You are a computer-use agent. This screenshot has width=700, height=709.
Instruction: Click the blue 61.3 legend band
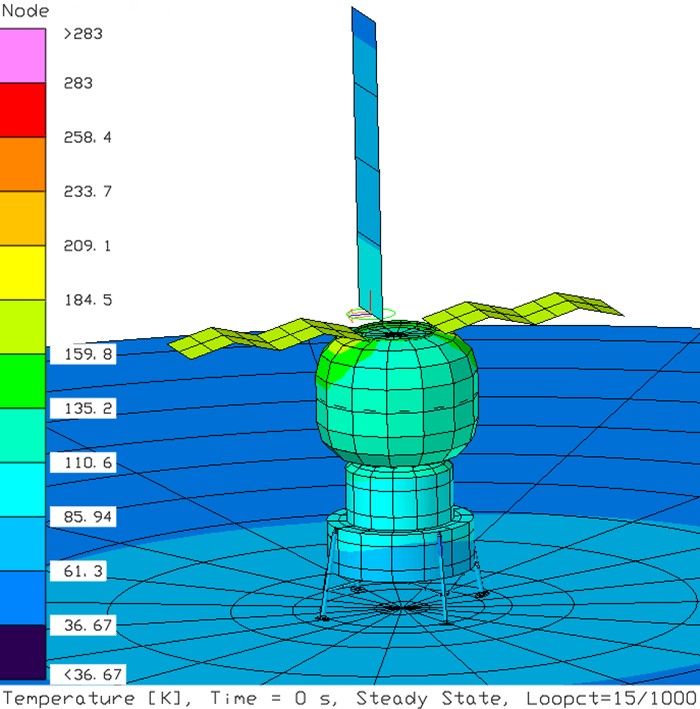(x=23, y=598)
